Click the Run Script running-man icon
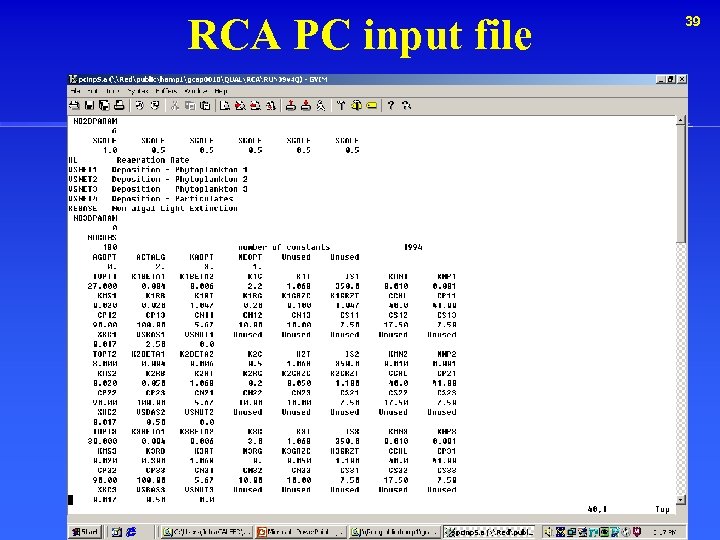This screenshot has width=720, height=540. (321, 106)
